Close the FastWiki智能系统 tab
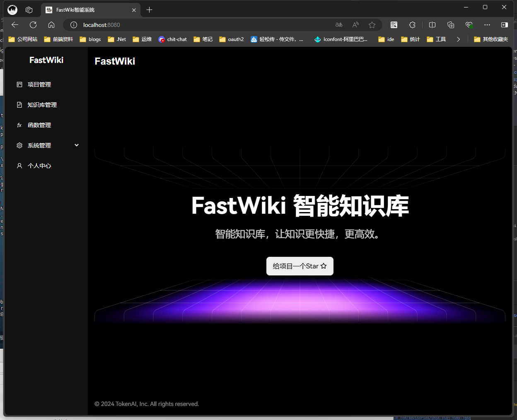 pyautogui.click(x=134, y=10)
